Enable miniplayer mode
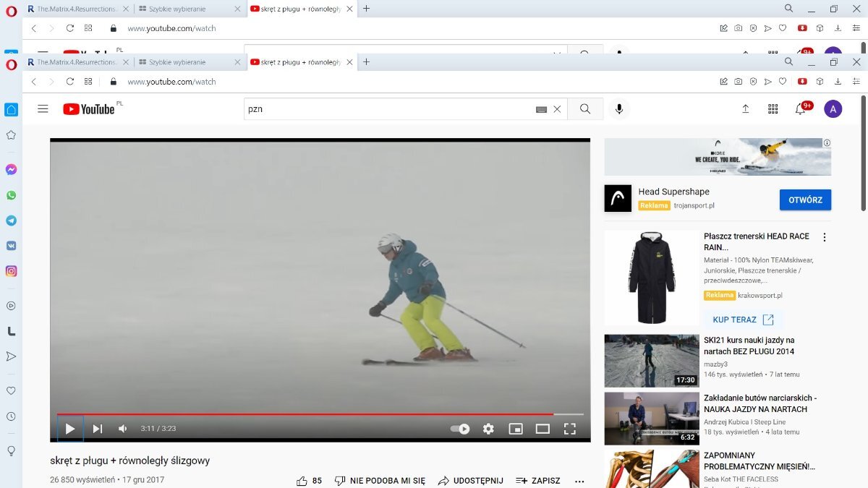 tap(516, 429)
